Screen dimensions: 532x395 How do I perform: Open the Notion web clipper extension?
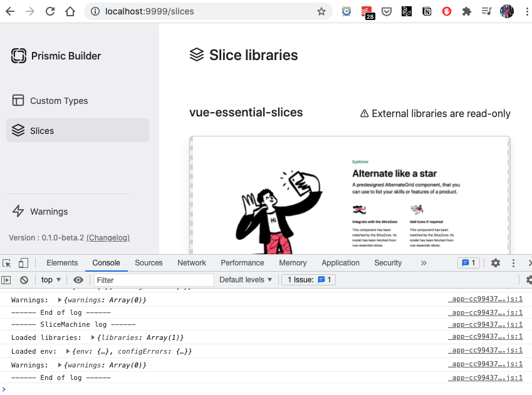[x=427, y=11]
